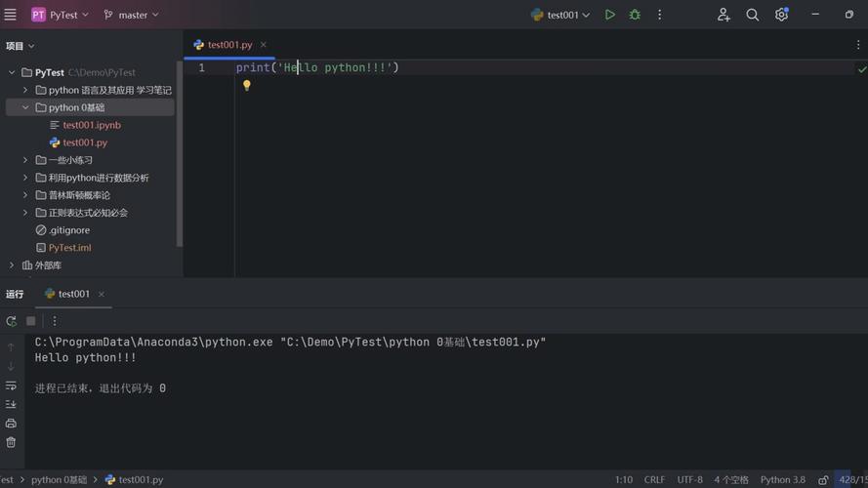Expand 利用python进行数据分析 folder
This screenshot has width=868, height=488.
(25, 178)
